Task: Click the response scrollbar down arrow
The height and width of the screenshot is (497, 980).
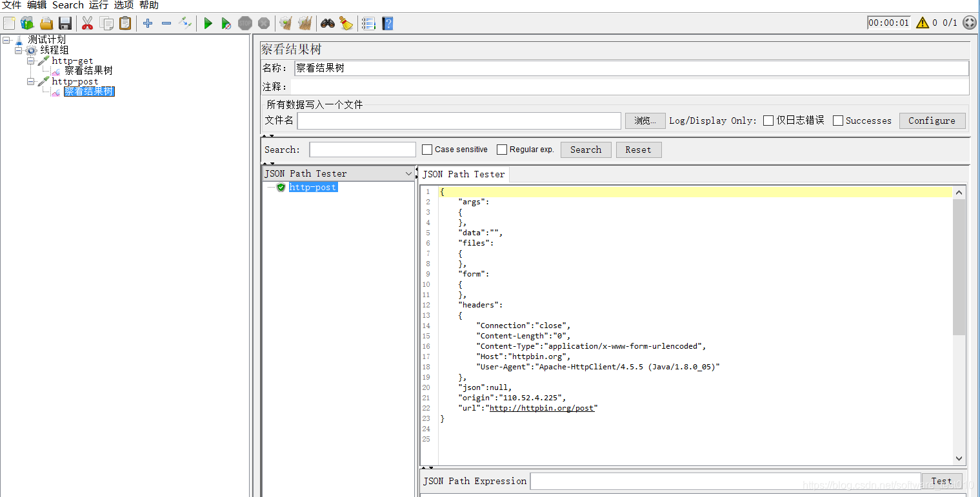Action: 959,458
